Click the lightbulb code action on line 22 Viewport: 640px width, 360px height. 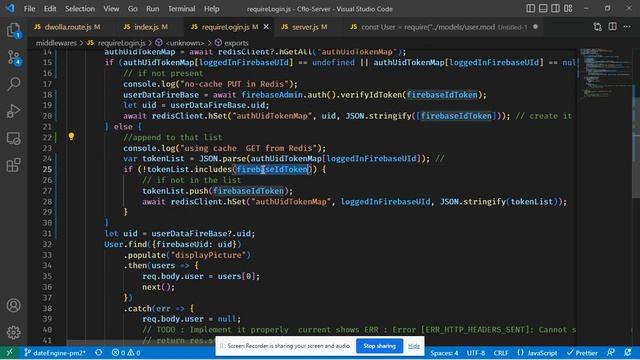pos(71,136)
